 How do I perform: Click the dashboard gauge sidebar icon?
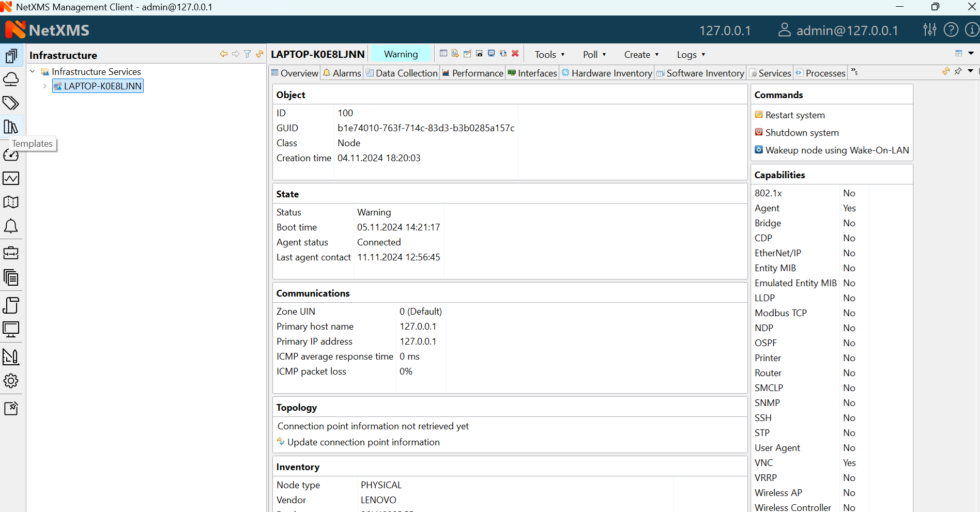coord(11,155)
